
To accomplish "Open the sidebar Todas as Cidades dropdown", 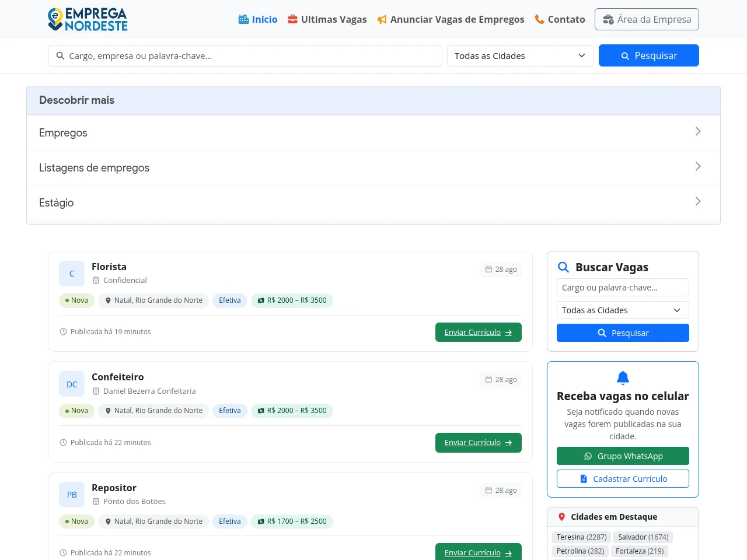I will click(x=623, y=310).
